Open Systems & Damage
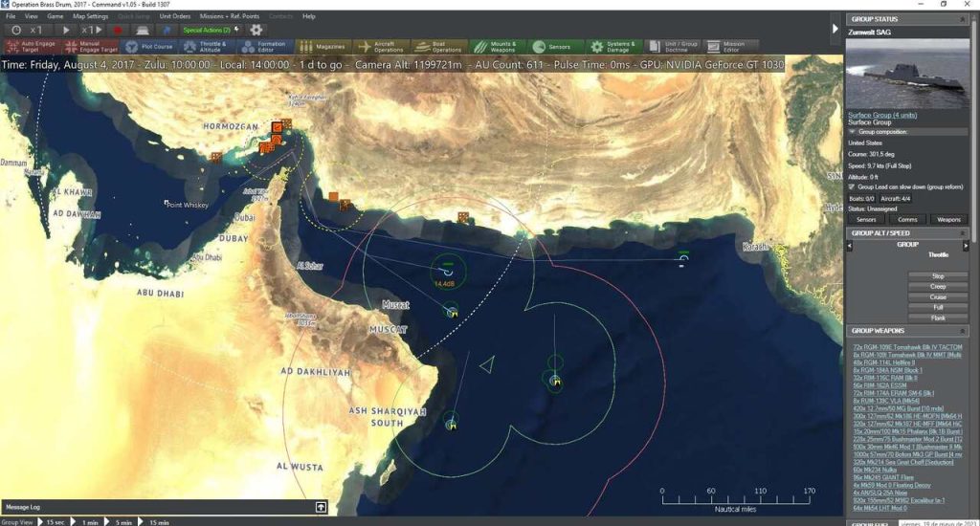The width and height of the screenshot is (980, 526). [x=613, y=47]
